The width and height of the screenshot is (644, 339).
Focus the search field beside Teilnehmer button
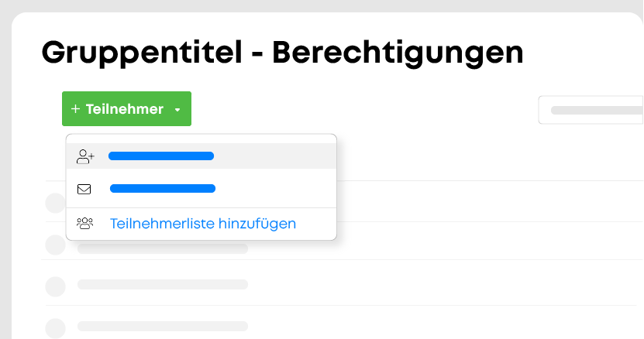591,110
